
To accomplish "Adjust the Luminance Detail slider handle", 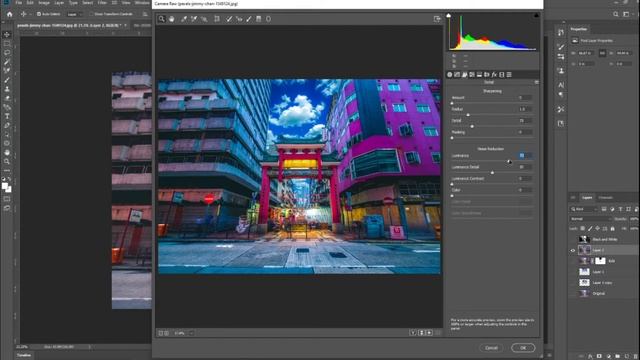I will [492, 173].
